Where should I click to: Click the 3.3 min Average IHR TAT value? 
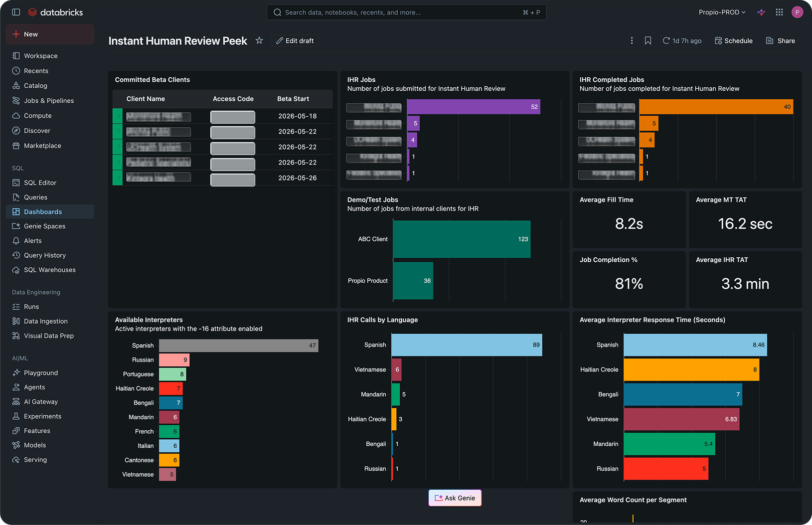click(745, 284)
